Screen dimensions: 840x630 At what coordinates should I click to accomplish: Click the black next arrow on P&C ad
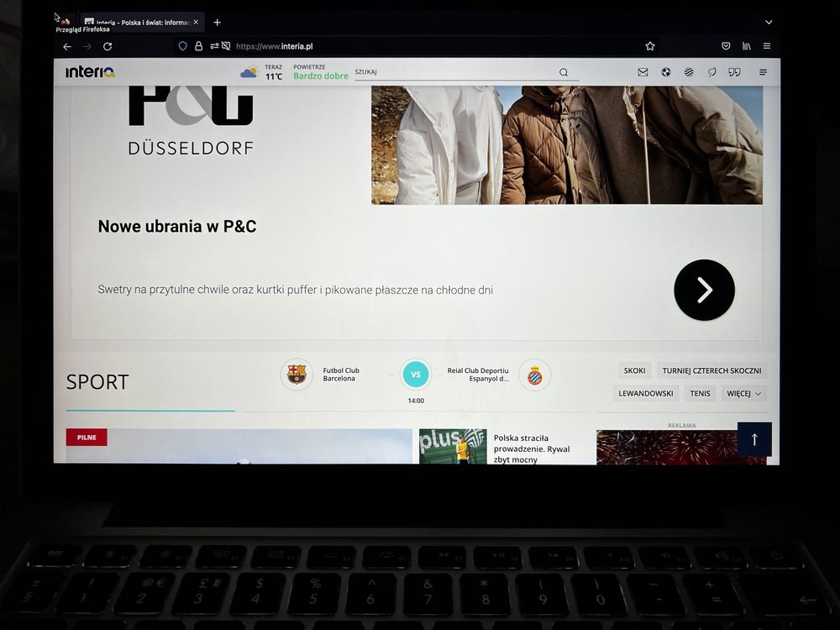(704, 290)
